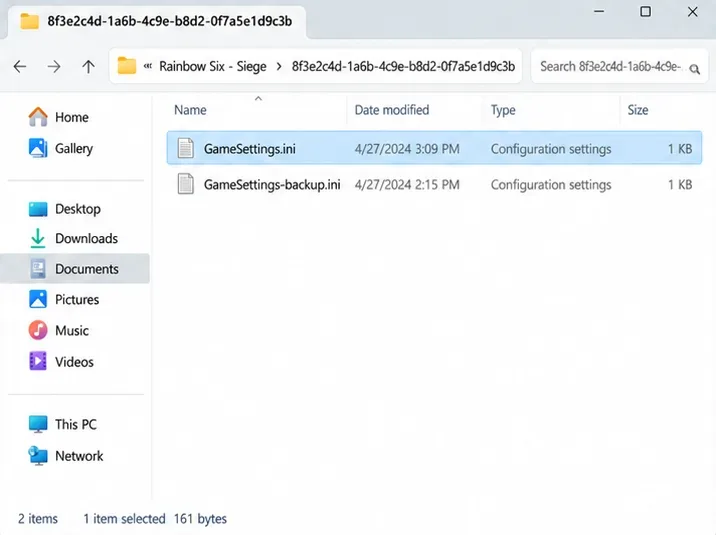Open Network in the sidebar

(66, 456)
